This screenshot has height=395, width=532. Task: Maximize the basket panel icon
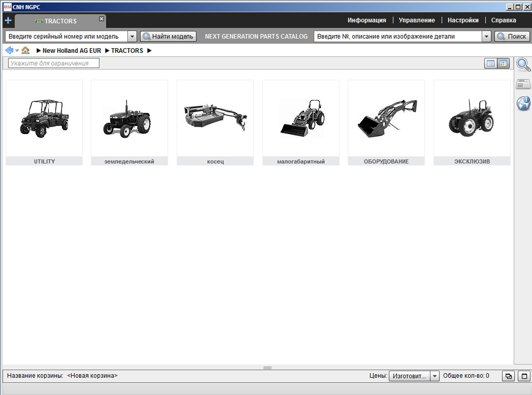coord(524,376)
